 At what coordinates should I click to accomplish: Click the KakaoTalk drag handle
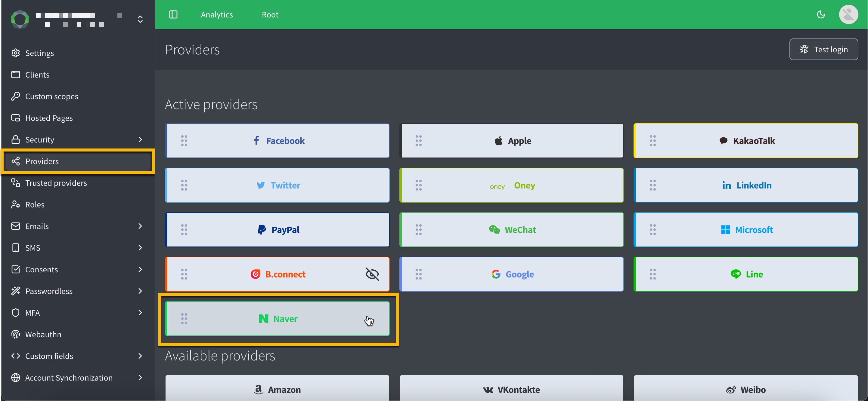click(x=652, y=141)
